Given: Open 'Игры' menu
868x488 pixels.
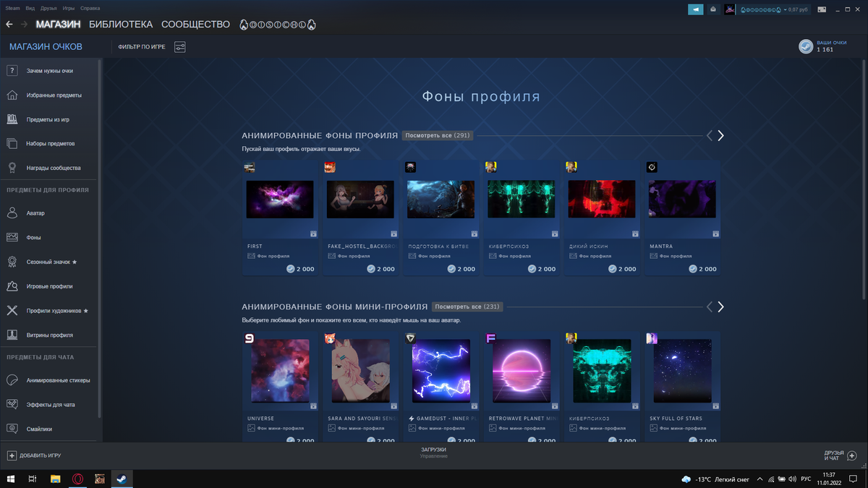Looking at the screenshot, I should [69, 8].
